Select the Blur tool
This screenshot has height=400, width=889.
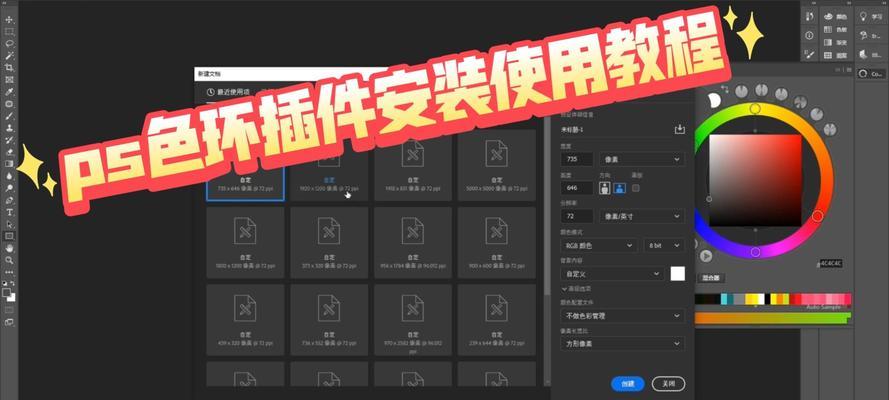10,176
